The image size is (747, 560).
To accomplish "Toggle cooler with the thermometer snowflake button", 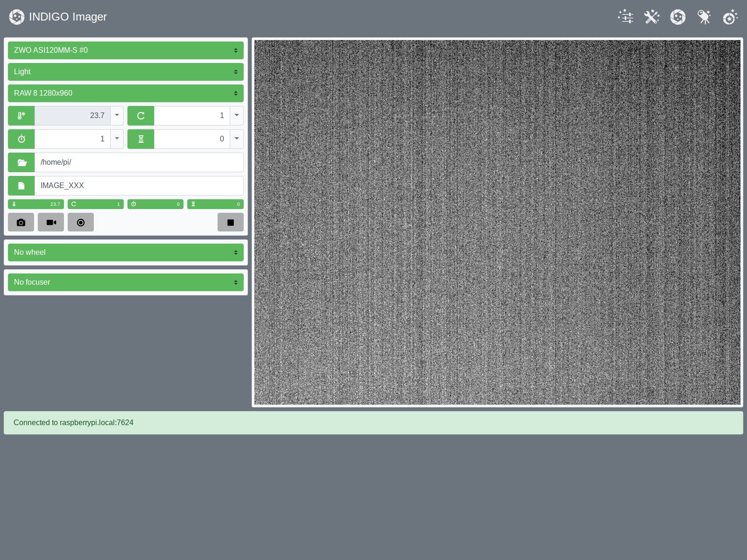I will point(21,116).
